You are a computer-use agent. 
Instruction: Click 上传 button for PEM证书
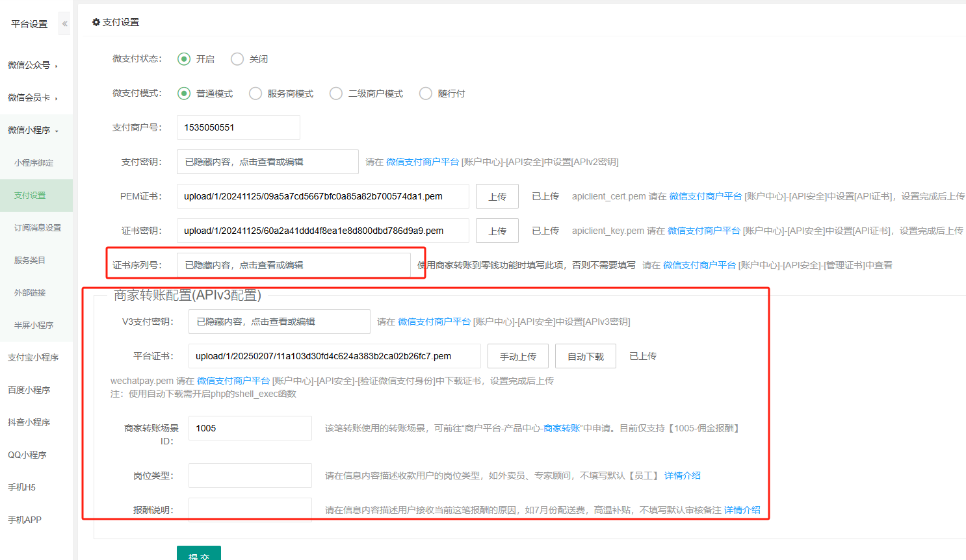coord(497,196)
